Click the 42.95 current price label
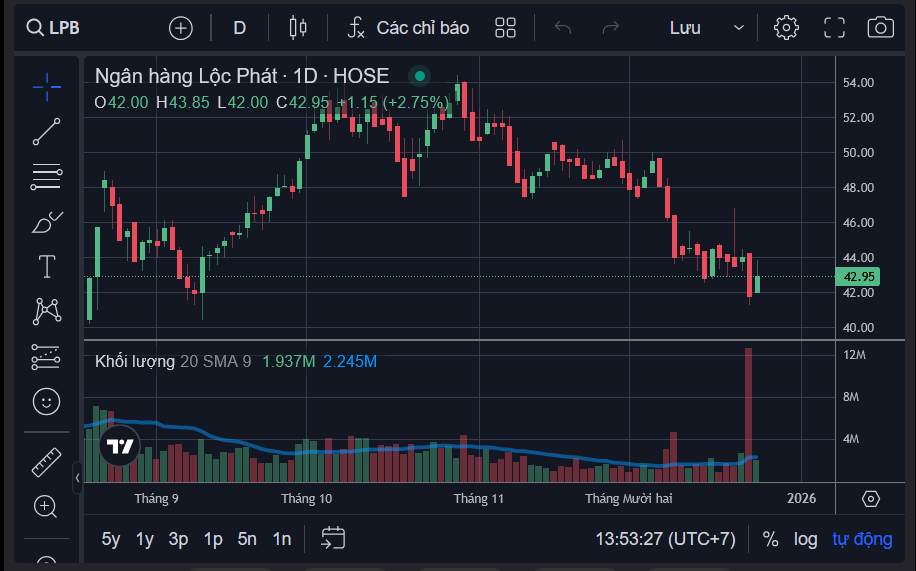 click(859, 277)
